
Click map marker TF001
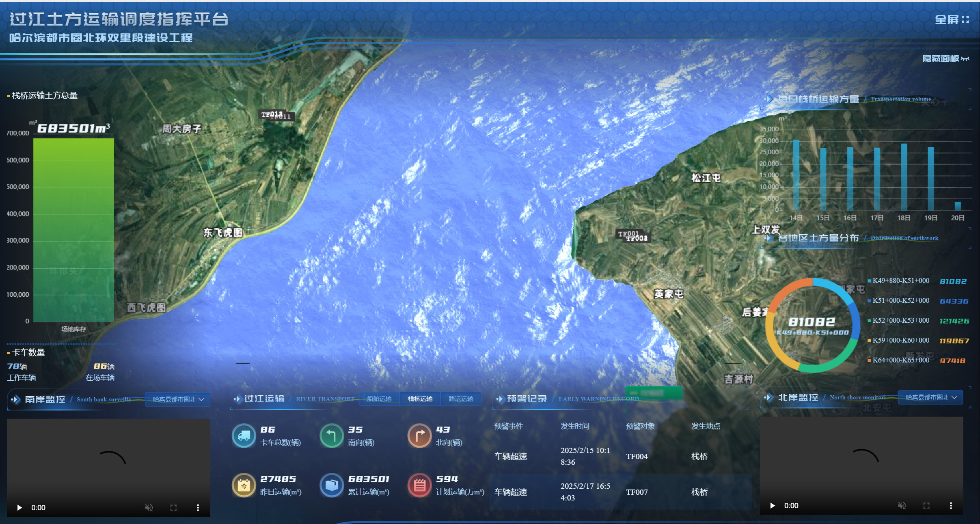coord(628,234)
